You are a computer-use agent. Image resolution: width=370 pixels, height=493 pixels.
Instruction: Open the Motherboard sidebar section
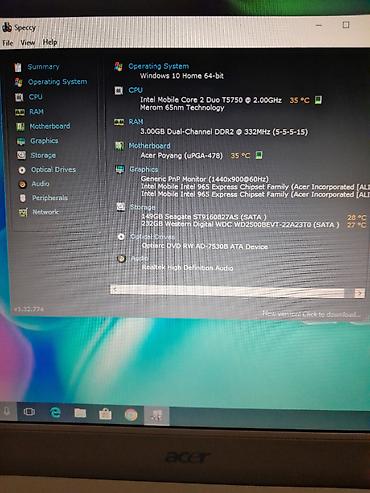pos(50,126)
